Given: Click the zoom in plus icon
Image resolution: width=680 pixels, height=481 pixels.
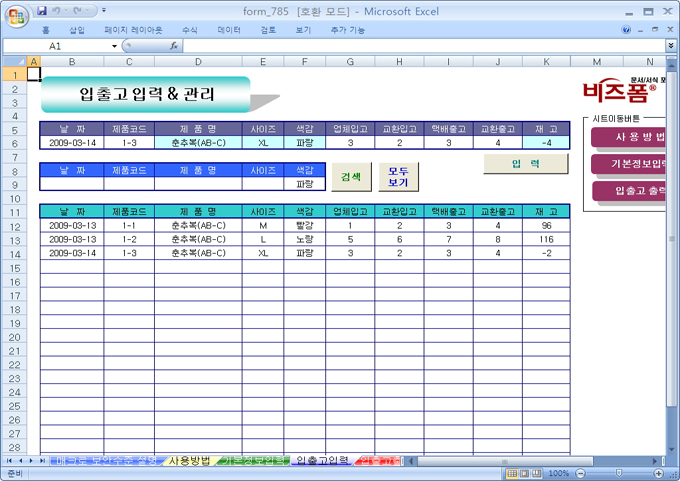Looking at the screenshot, I should click(657, 473).
